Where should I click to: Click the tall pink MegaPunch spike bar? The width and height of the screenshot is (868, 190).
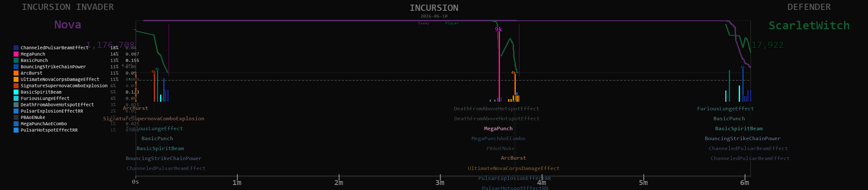(x=499, y=66)
